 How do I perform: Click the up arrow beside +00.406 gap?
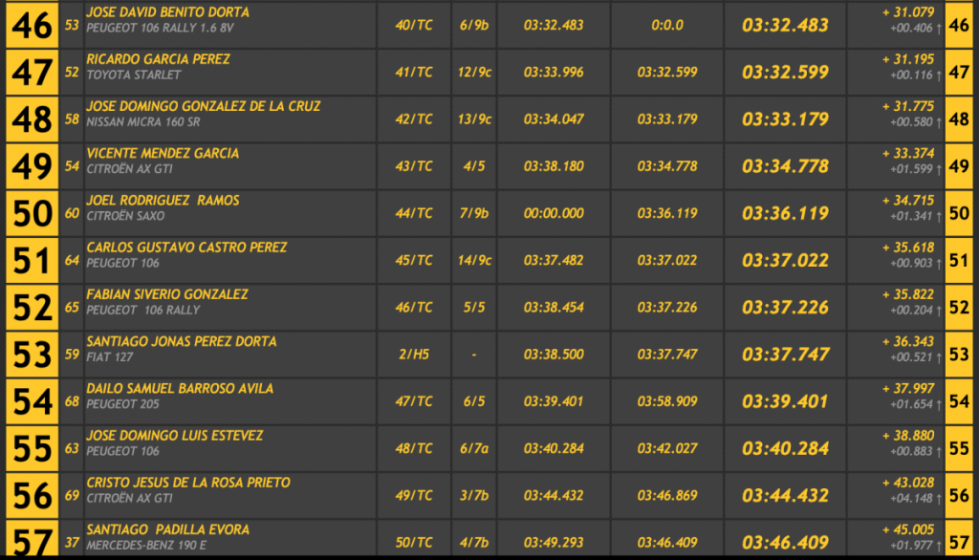[x=938, y=28]
